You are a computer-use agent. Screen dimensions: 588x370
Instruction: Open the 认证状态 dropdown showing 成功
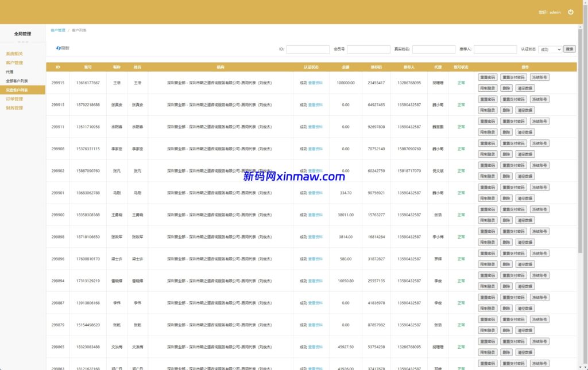pyautogui.click(x=550, y=49)
